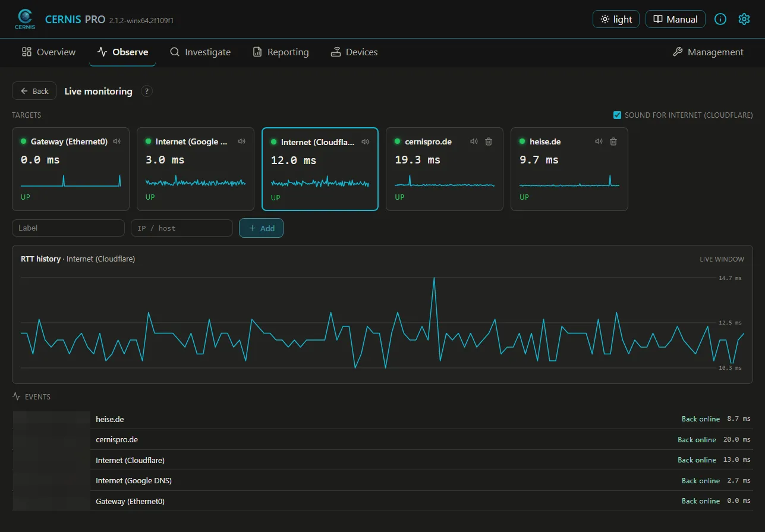Click the Internet (Google DNS) event row
The image size is (765, 532).
382,480
